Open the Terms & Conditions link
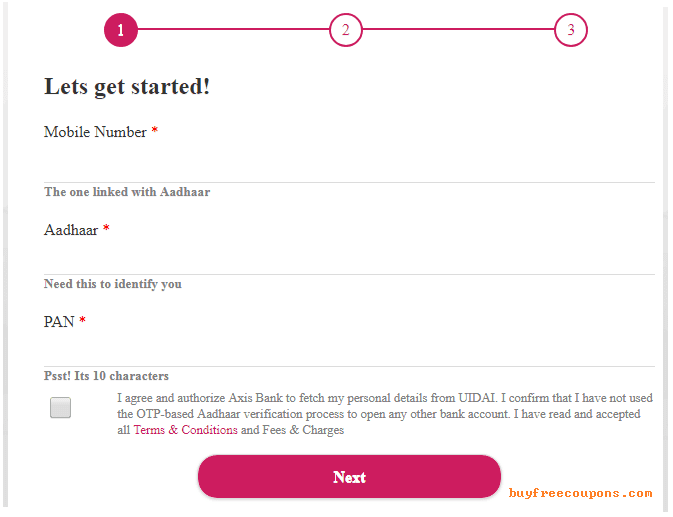The width and height of the screenshot is (673, 517). 185,430
